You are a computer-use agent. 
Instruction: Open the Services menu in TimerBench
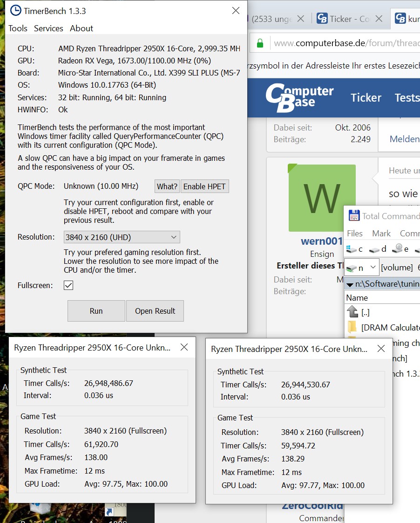point(48,28)
